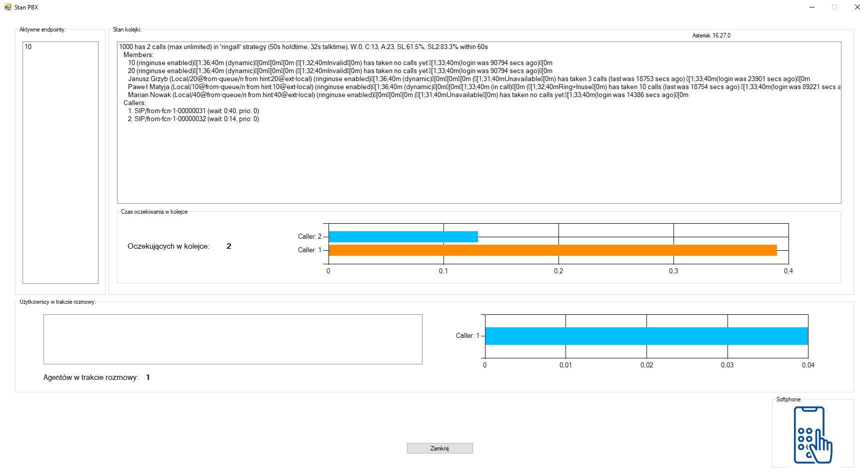Viewport: 868px width, 474px height.
Task: Click caller line SIP/from-fcn-1-00000032
Action: pos(193,119)
